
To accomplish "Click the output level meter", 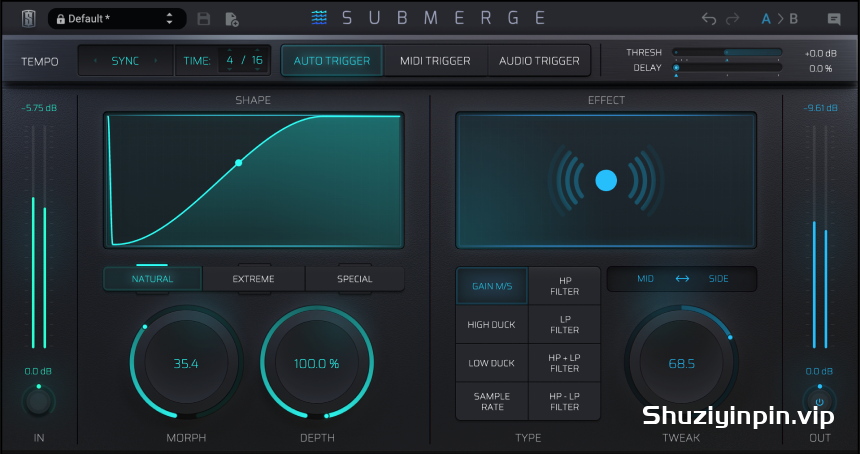I will (x=820, y=237).
